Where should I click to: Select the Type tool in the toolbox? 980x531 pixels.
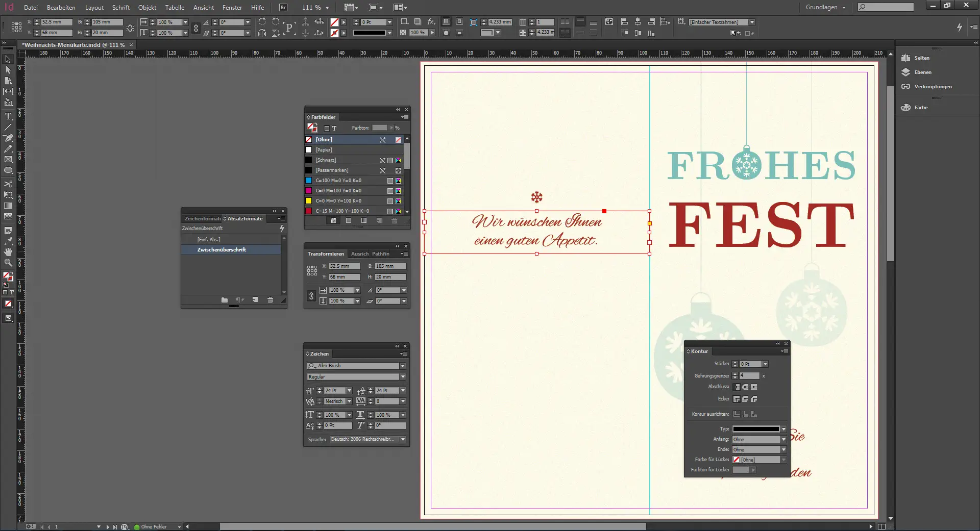click(8, 116)
